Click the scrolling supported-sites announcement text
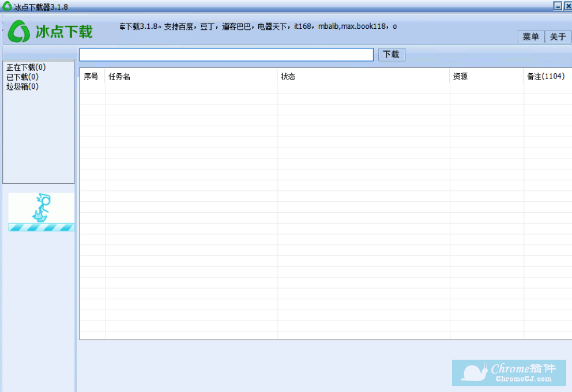572x392 pixels. [x=258, y=27]
